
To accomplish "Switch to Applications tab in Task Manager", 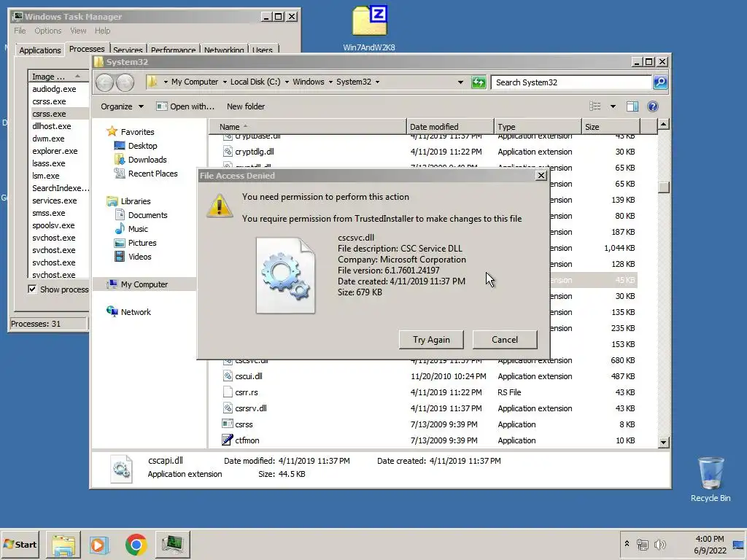I will (40, 50).
